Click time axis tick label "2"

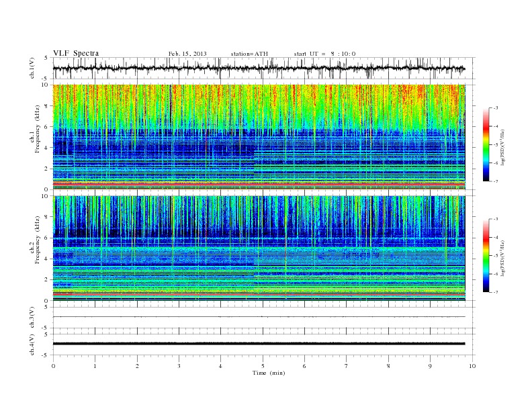point(137,366)
